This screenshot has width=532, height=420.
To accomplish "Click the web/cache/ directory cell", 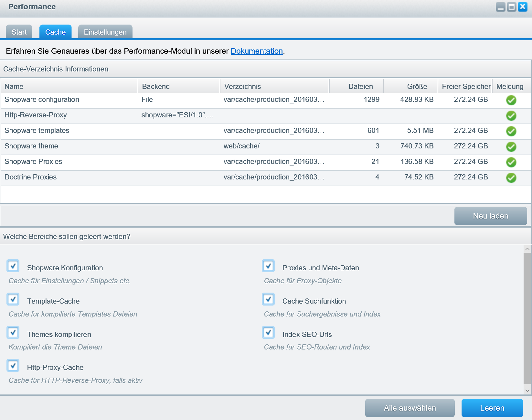I will coord(241,146).
